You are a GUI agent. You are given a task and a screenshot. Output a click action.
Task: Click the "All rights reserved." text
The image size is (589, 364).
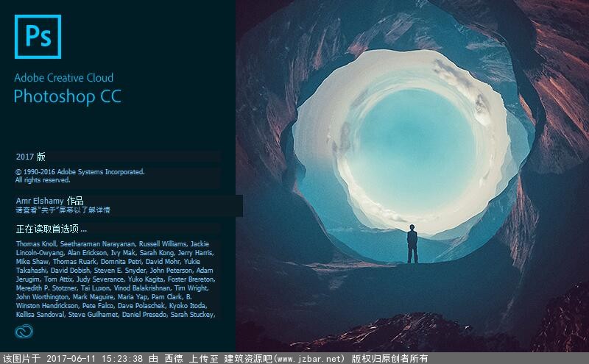tap(43, 180)
